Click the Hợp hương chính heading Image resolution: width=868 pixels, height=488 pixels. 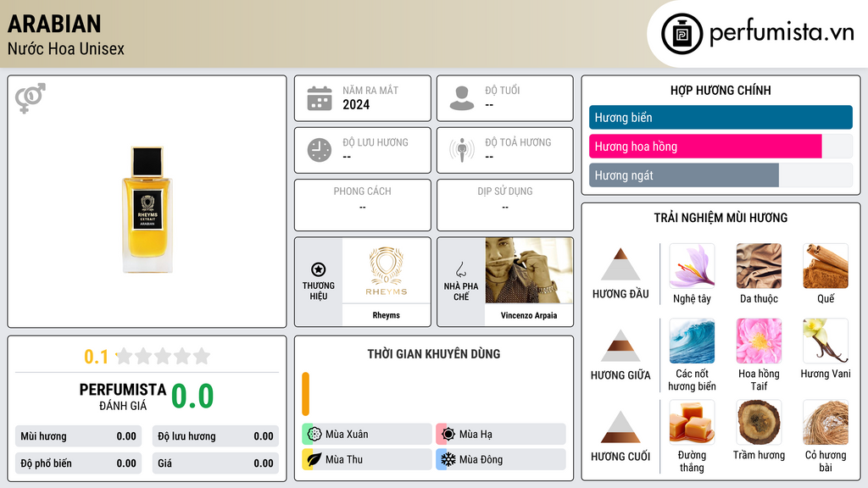[x=721, y=90]
